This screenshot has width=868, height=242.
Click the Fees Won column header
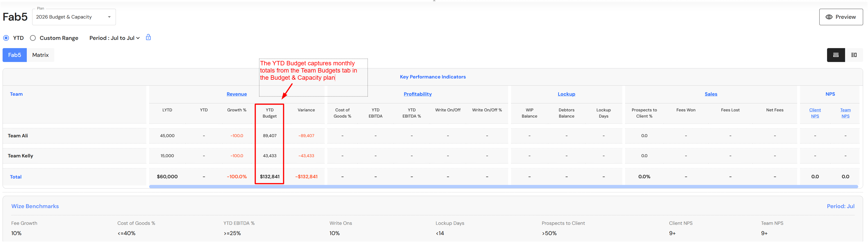point(686,110)
